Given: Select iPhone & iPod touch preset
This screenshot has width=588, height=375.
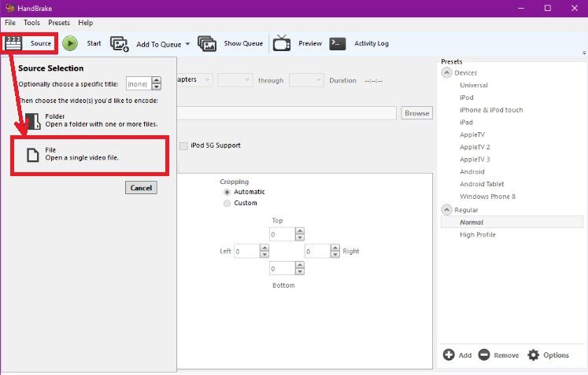Looking at the screenshot, I should coord(491,110).
